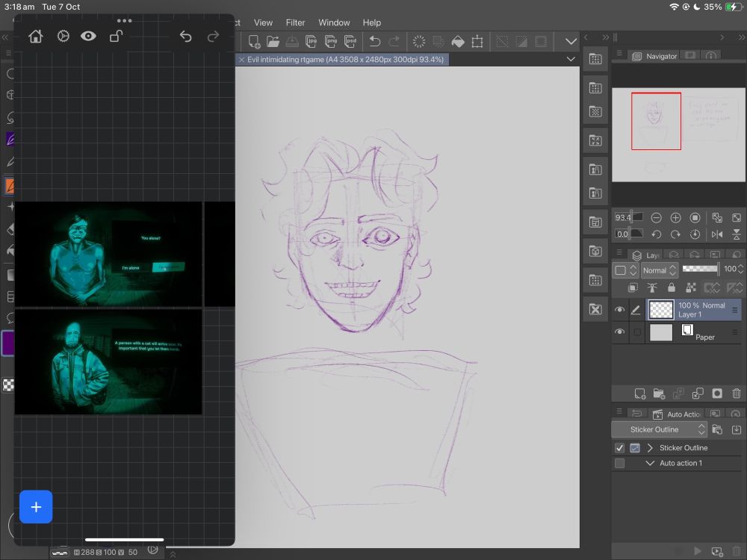Toggle visibility of the Paper layer
The image size is (747, 560).
619,332
